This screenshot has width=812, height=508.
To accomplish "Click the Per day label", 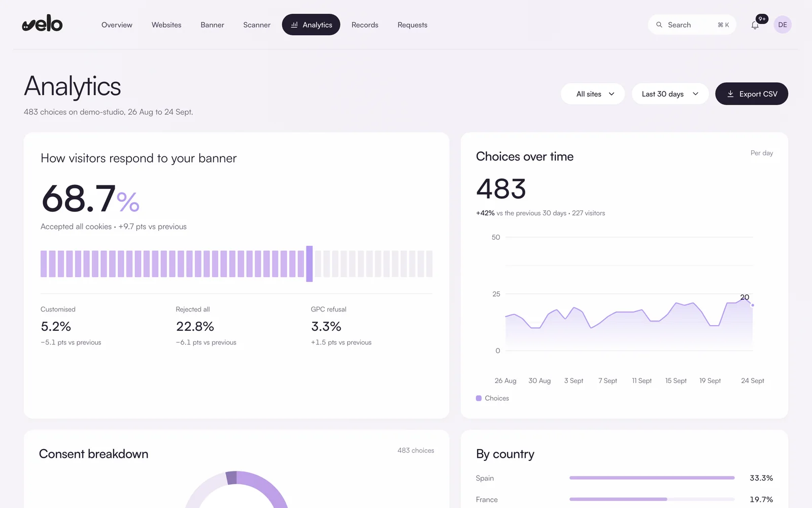I will (x=762, y=153).
